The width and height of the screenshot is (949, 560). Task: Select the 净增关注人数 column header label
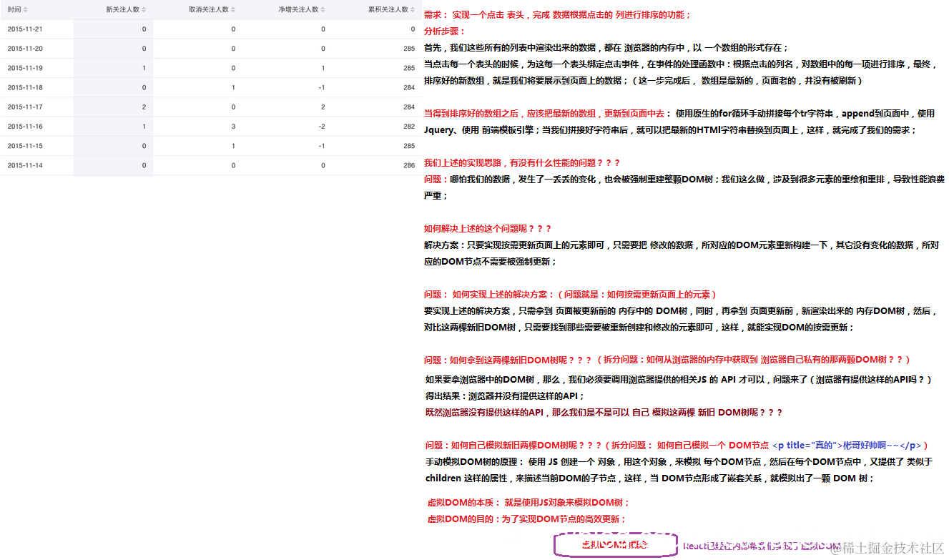tap(299, 9)
